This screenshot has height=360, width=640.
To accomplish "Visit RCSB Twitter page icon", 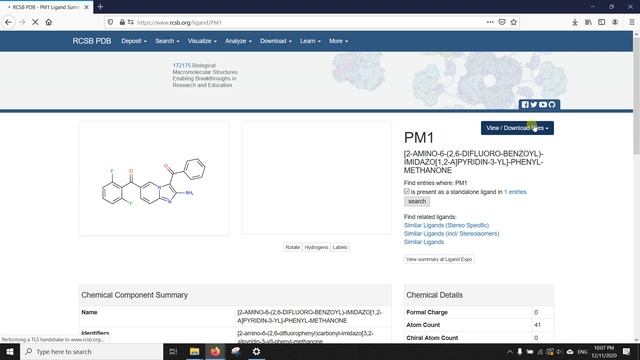I will [x=534, y=105].
